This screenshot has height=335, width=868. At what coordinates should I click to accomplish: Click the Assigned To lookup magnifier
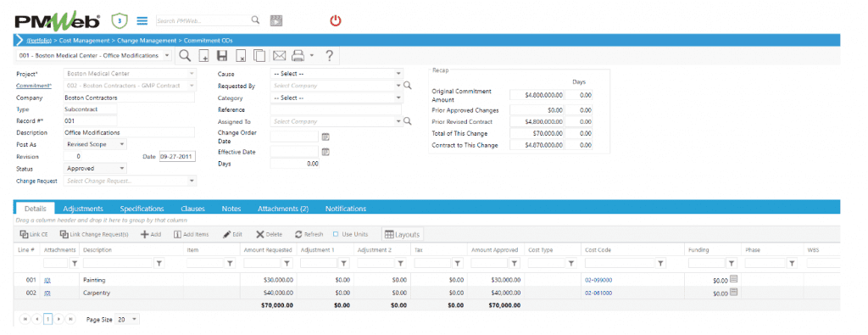(x=408, y=121)
